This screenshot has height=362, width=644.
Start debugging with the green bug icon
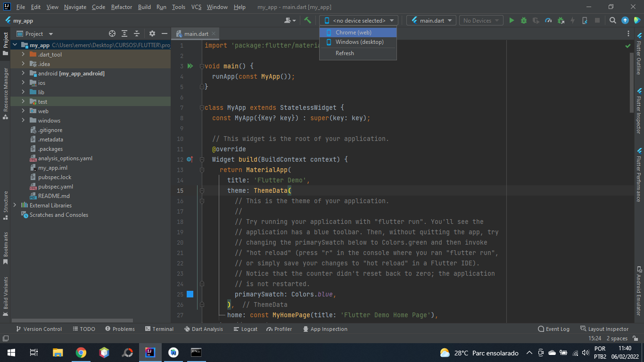pos(524,20)
